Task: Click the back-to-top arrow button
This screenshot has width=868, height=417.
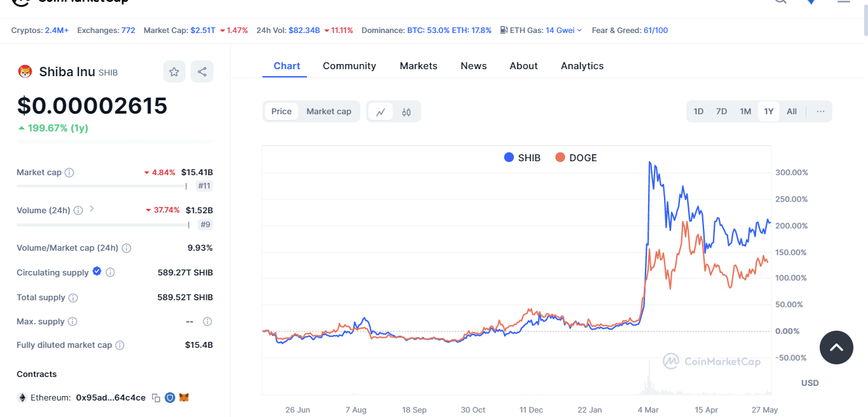Action: [836, 347]
